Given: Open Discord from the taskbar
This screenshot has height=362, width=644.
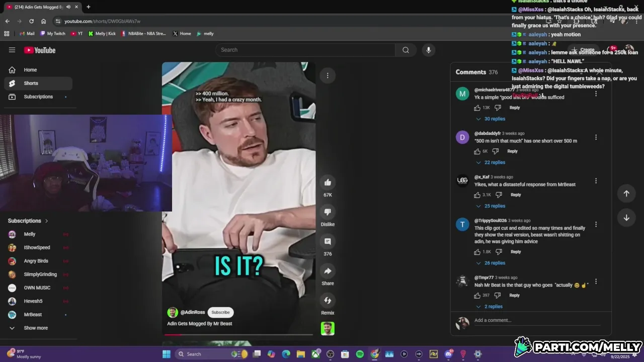Looking at the screenshot, I should (448, 354).
